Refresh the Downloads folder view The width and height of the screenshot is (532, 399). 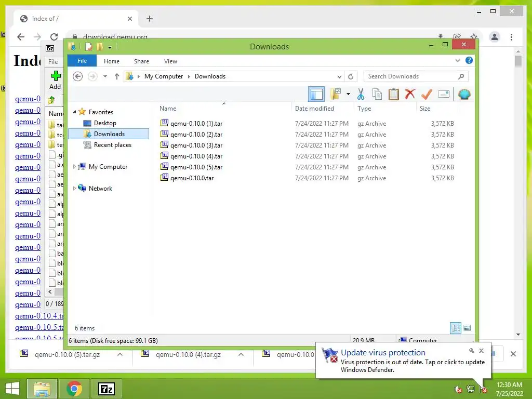pyautogui.click(x=351, y=76)
